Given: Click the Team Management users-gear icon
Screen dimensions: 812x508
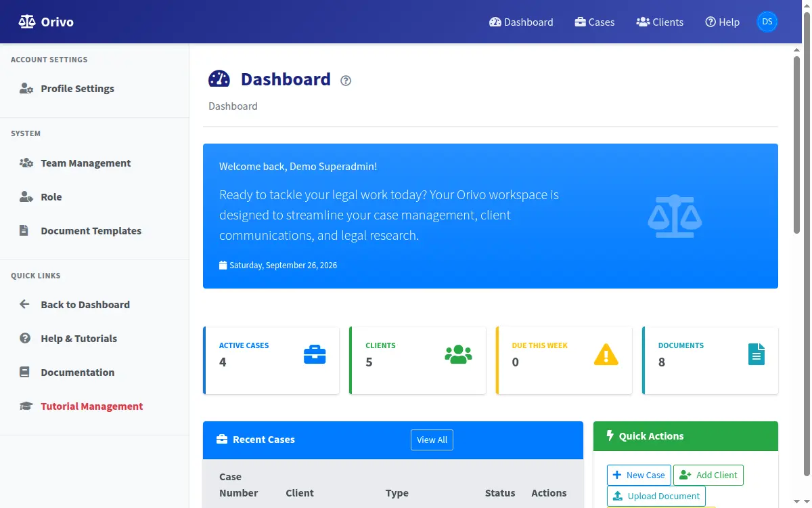Looking at the screenshot, I should point(26,163).
